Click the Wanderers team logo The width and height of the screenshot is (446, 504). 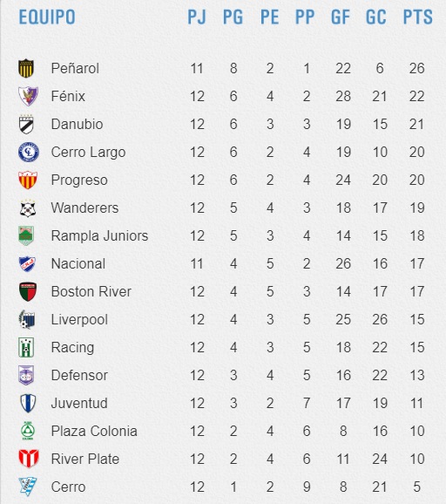[x=28, y=208]
